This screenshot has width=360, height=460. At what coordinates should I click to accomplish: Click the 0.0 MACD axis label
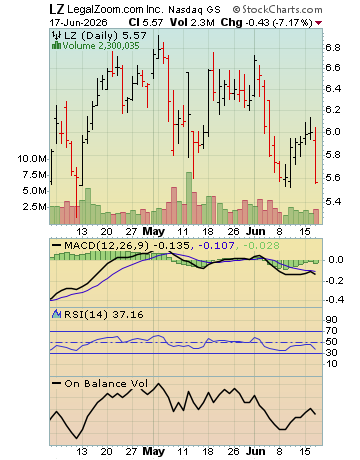tap(335, 259)
